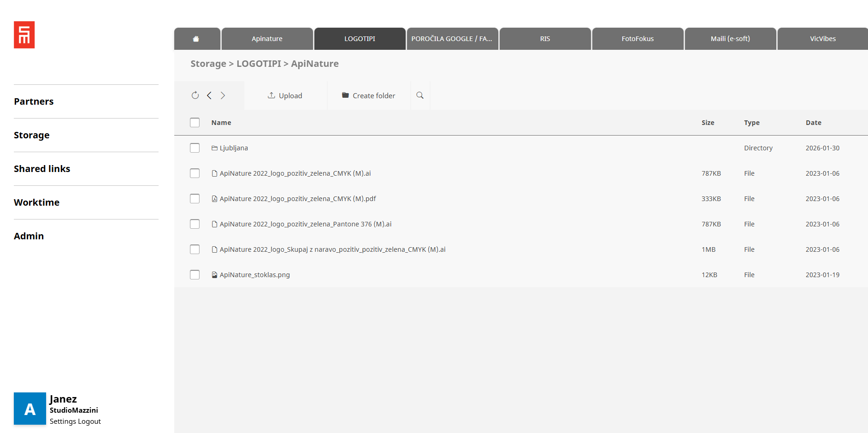
Task: Click ApiNature in the breadcrumb
Action: tap(315, 64)
